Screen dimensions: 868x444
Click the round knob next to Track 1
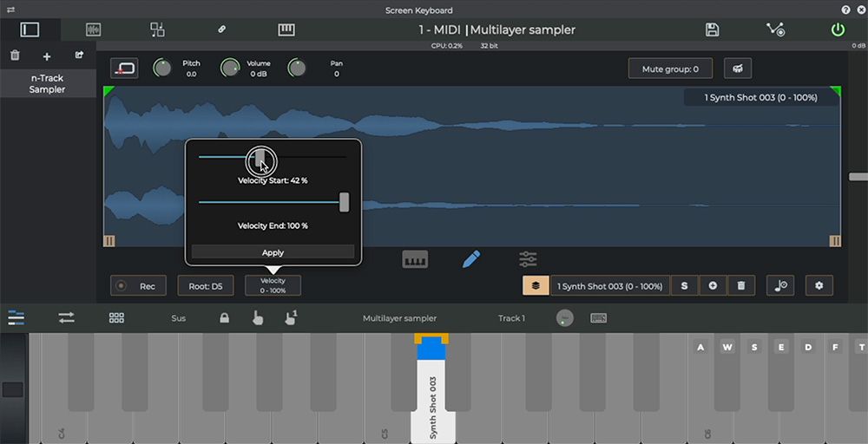click(565, 318)
